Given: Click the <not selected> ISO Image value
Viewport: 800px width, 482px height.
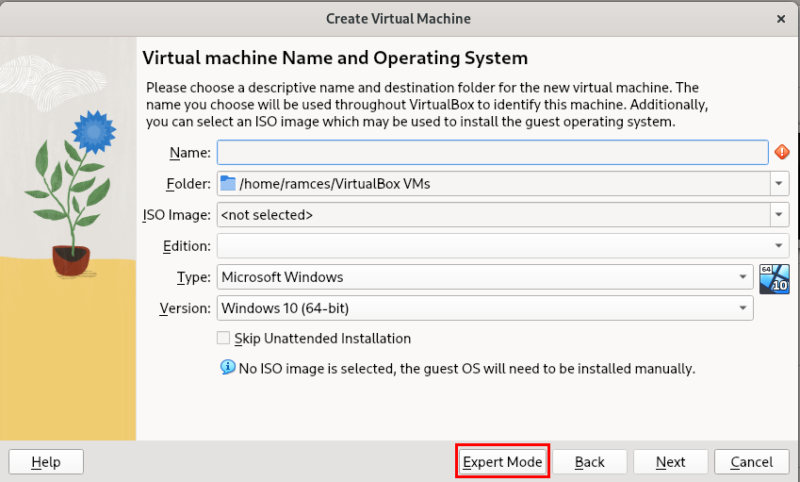Looking at the screenshot, I should 267,215.
